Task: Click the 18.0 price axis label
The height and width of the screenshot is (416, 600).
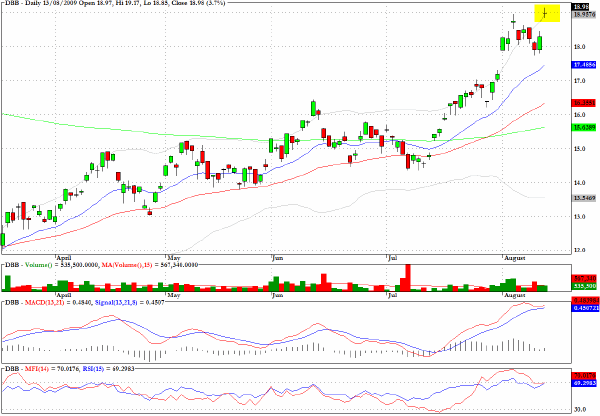Action: 579,47
